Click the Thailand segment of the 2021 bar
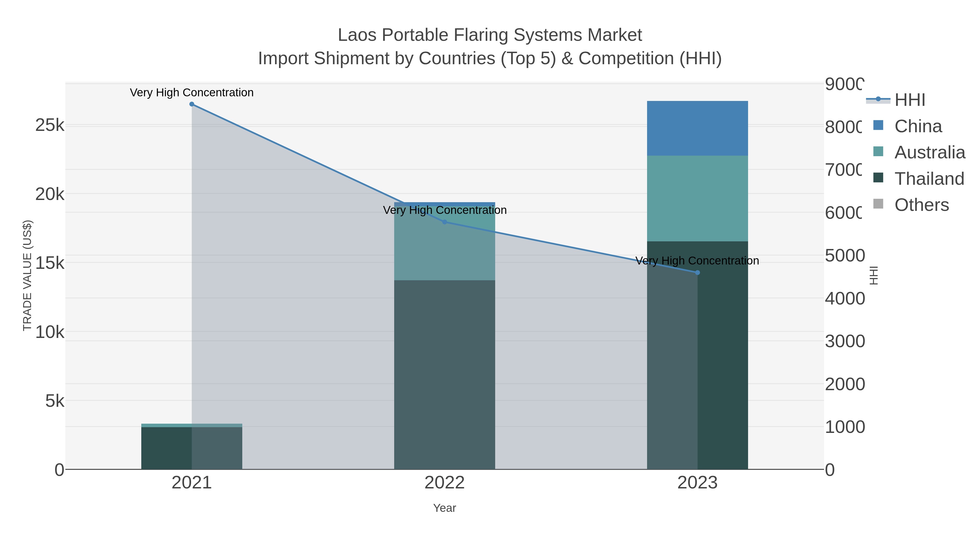The width and height of the screenshot is (980, 551). point(192,448)
